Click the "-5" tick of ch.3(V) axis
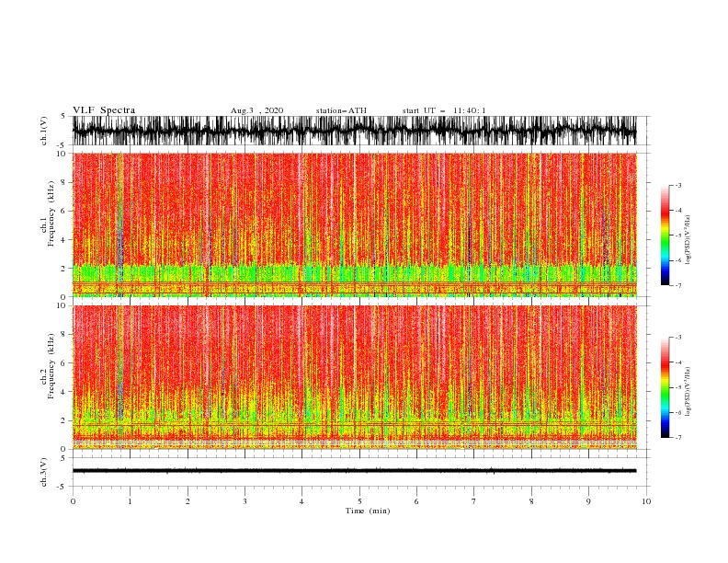The image size is (728, 563). [63, 487]
